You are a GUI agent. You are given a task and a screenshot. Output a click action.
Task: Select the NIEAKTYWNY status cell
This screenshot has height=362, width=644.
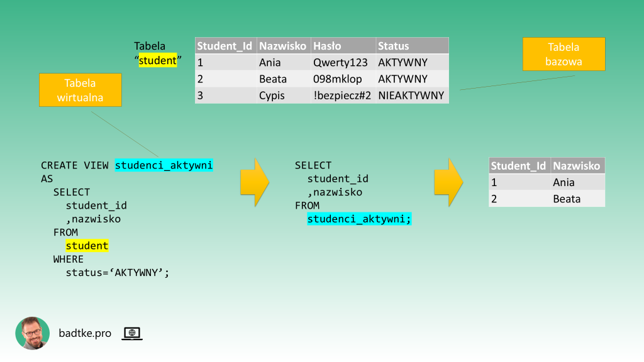pos(411,96)
